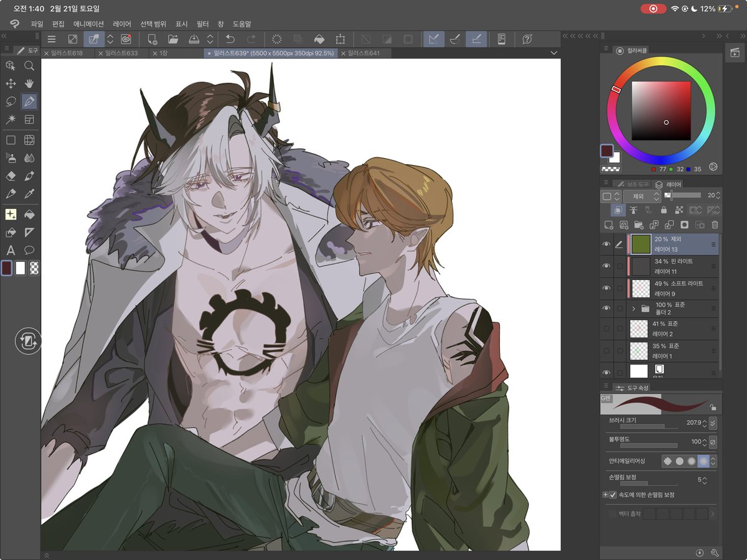
Task: Expand plus icon beside 속도에 의한 손떨림 보정
Action: click(605, 495)
